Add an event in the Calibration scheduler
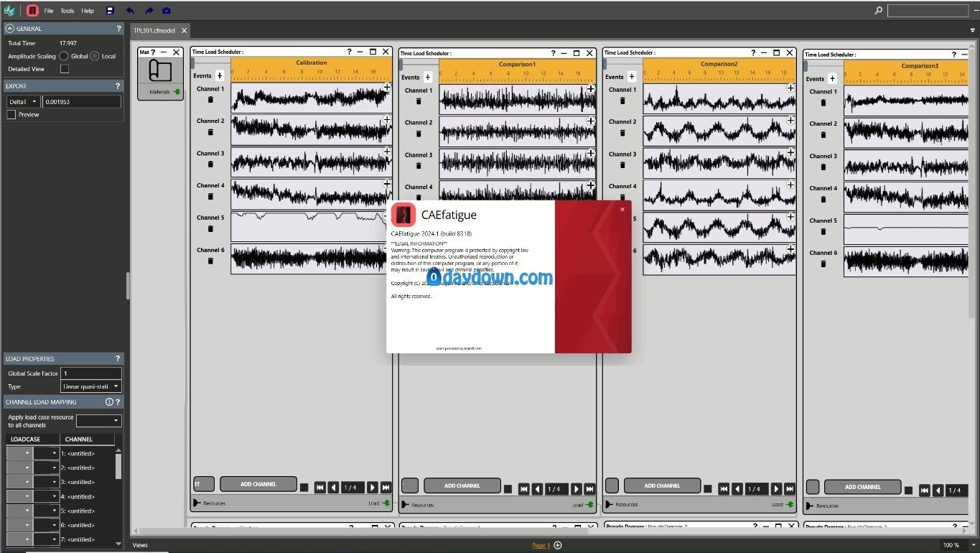The image size is (980, 553). [220, 75]
